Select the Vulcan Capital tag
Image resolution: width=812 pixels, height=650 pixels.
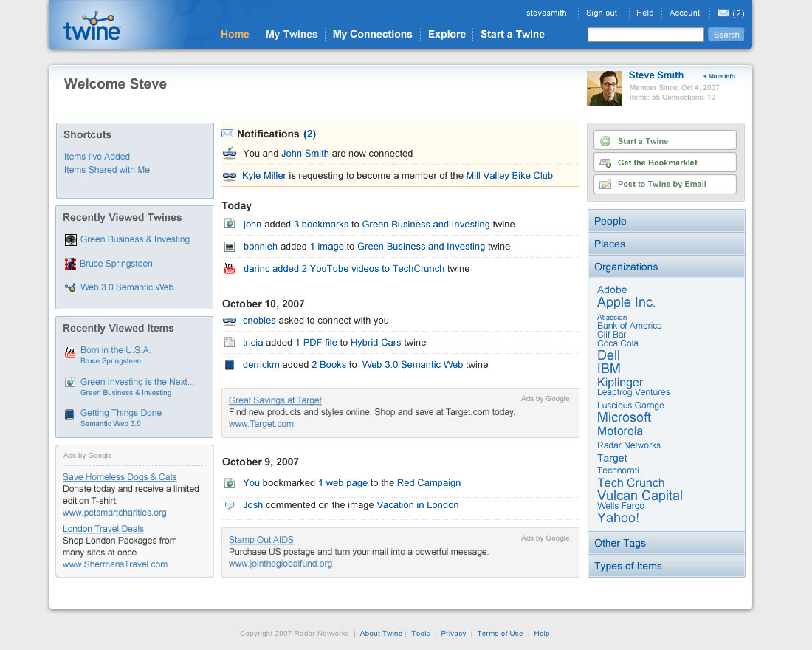pyautogui.click(x=639, y=496)
